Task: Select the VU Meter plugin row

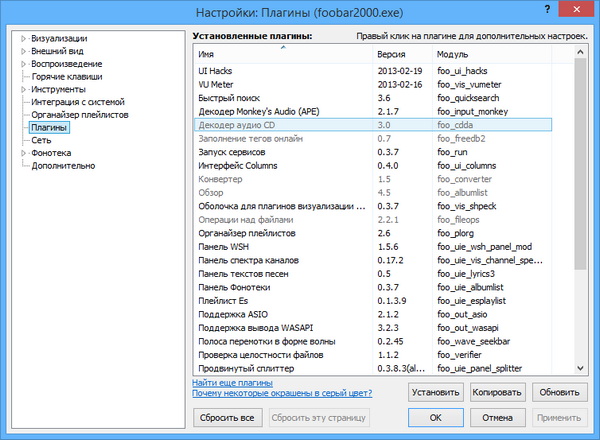Action: click(373, 85)
